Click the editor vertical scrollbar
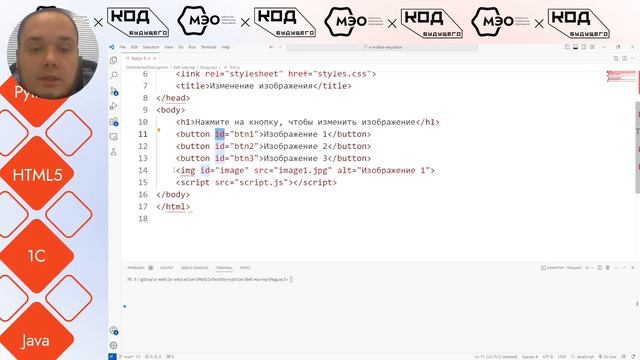640x360 pixels. click(x=638, y=147)
